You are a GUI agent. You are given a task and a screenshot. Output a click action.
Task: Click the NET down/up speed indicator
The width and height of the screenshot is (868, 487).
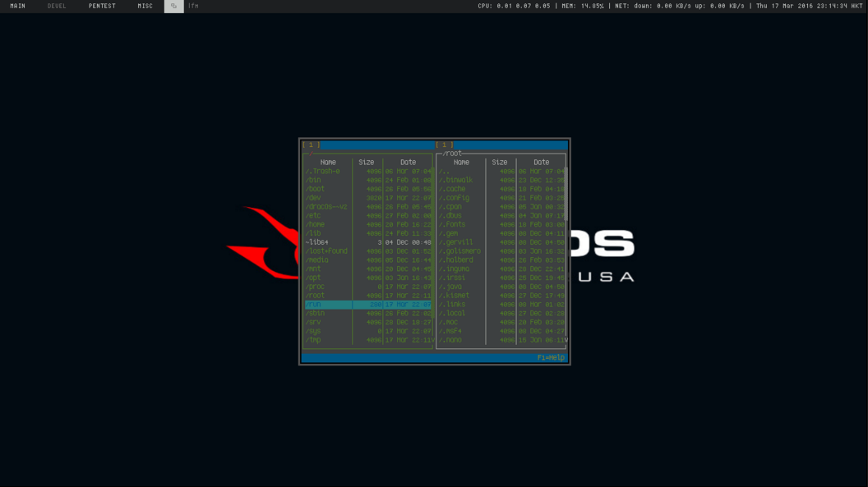point(679,6)
